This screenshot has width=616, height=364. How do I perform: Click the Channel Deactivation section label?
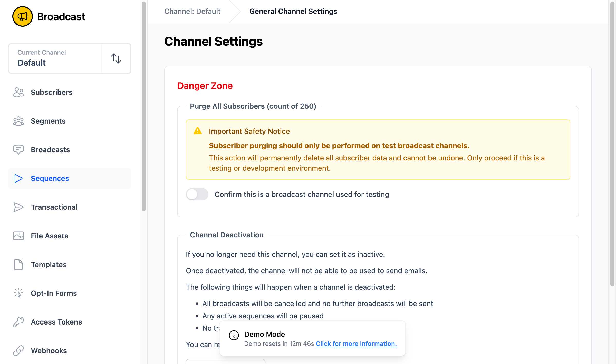227,235
